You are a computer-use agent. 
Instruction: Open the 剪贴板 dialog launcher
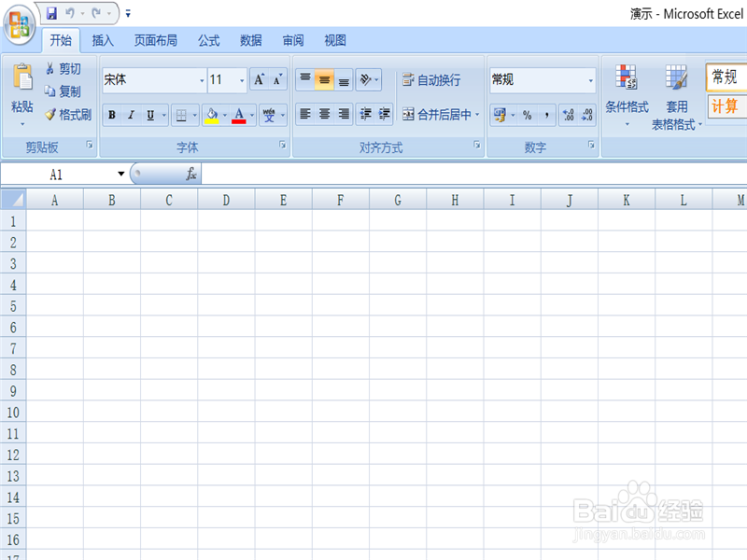pyautogui.click(x=90, y=145)
